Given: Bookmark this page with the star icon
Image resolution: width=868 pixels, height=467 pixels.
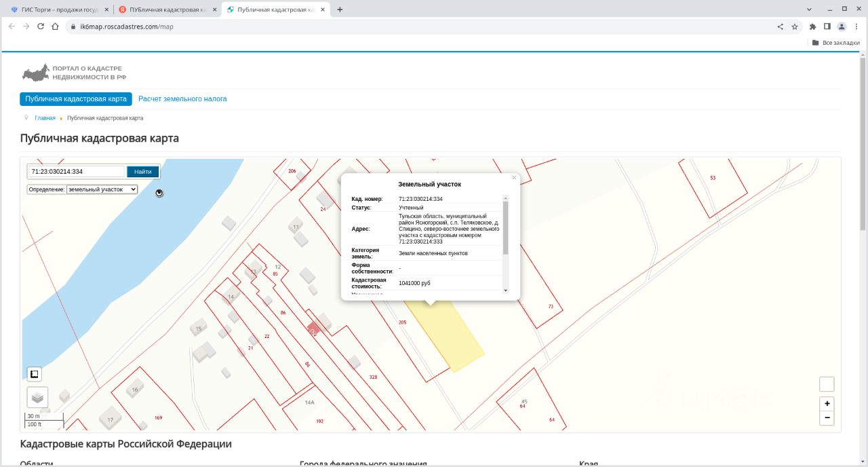Looking at the screenshot, I should coord(795,26).
